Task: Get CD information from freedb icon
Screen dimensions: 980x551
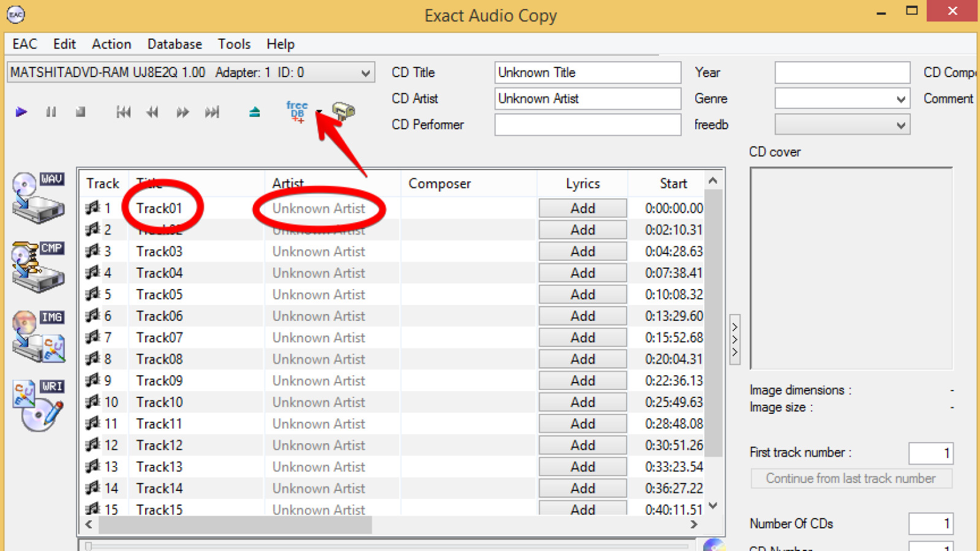Action: [297, 111]
